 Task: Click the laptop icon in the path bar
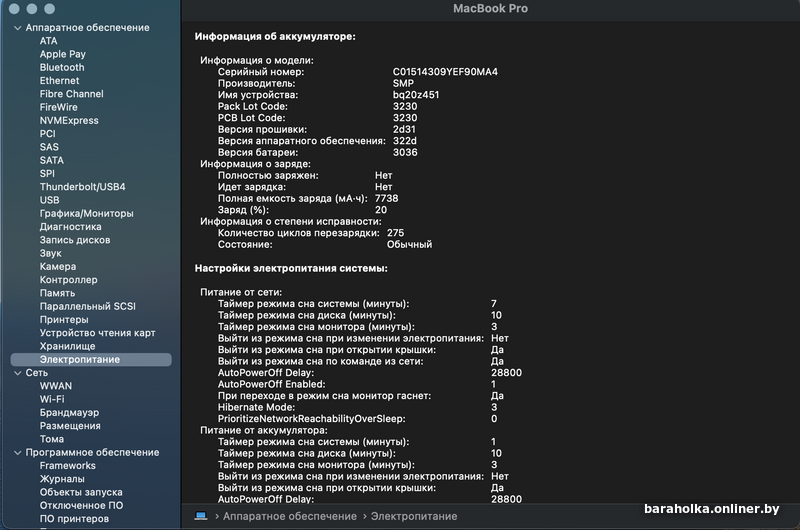[x=201, y=516]
